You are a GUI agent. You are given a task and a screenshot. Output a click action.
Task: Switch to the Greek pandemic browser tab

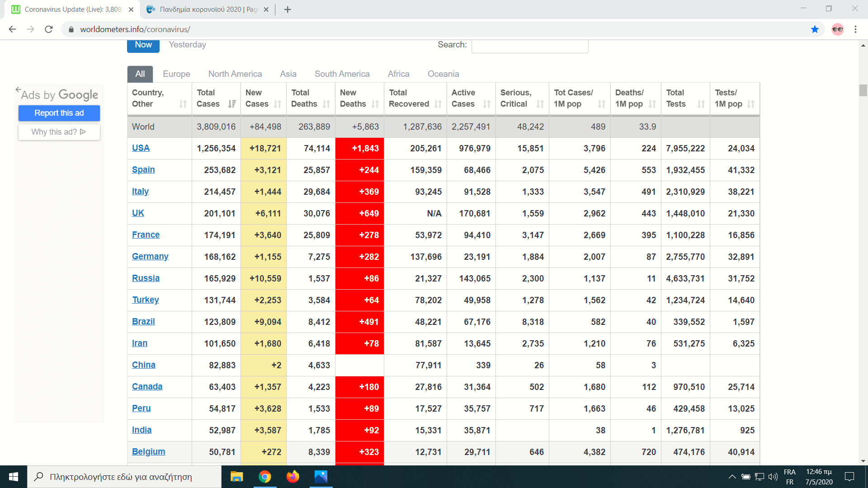pos(208,9)
